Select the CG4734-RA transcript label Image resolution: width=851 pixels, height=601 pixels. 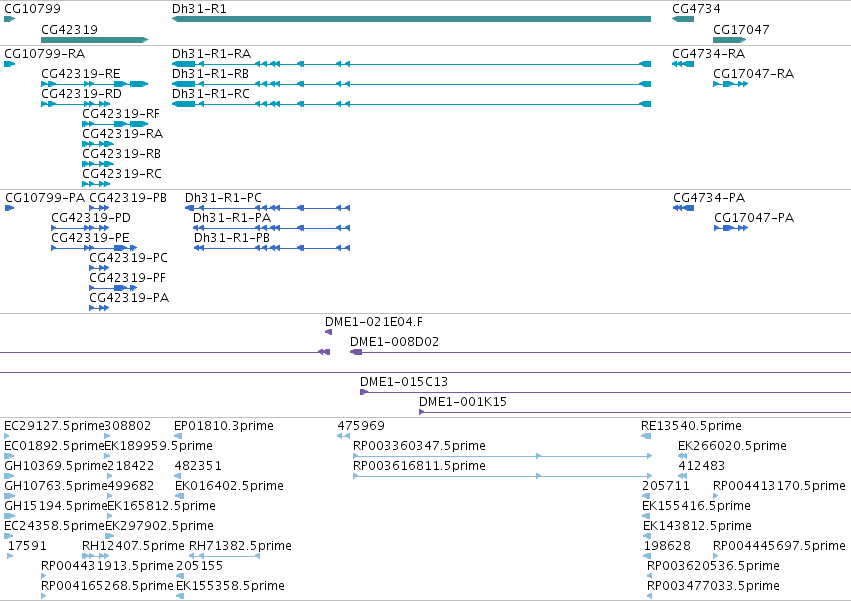(709, 54)
